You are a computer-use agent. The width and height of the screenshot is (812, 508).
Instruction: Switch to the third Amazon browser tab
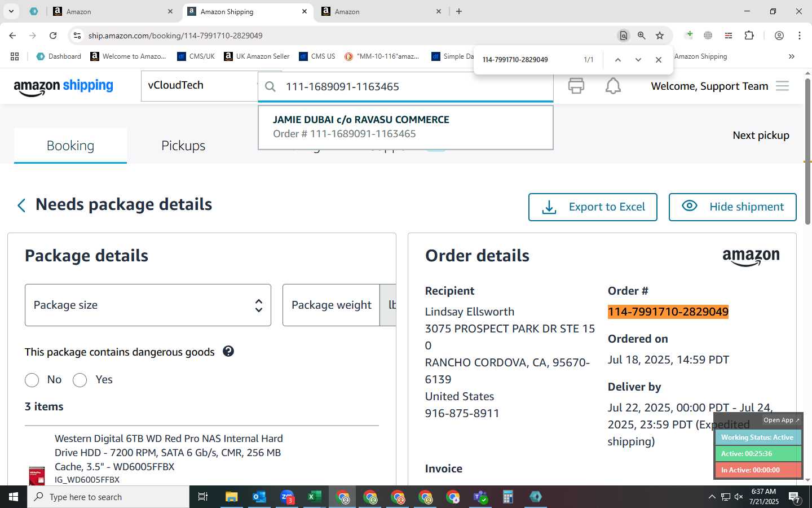(x=381, y=11)
